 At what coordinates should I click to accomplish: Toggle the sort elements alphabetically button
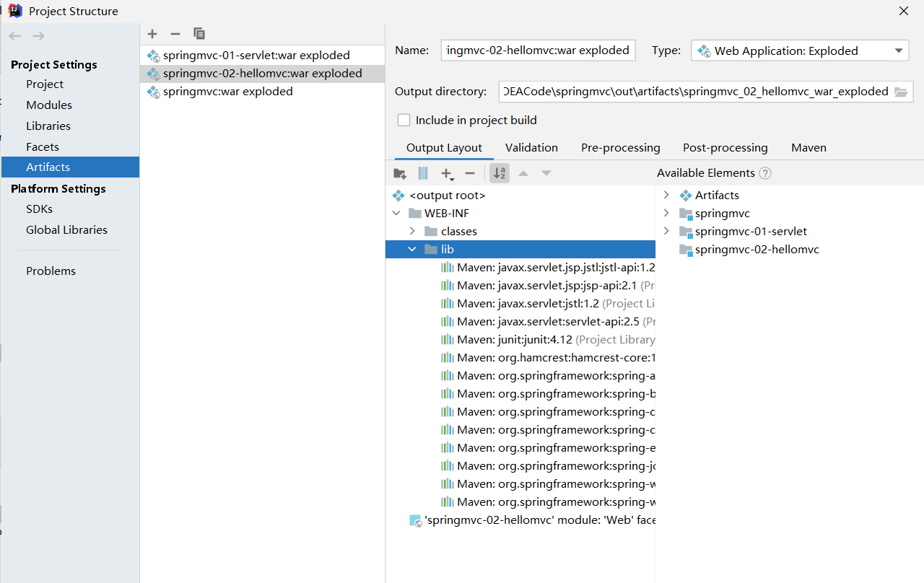coord(499,173)
